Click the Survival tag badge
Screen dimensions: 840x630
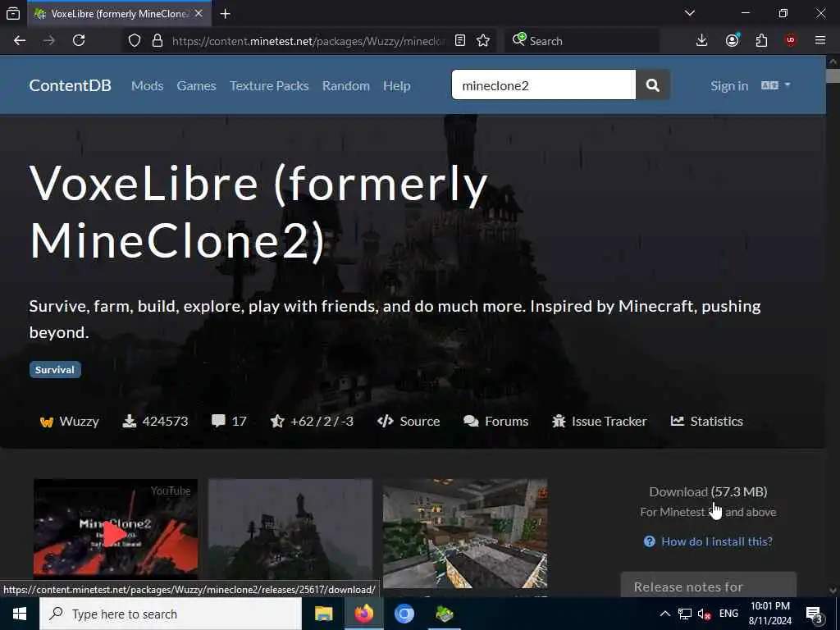55,370
